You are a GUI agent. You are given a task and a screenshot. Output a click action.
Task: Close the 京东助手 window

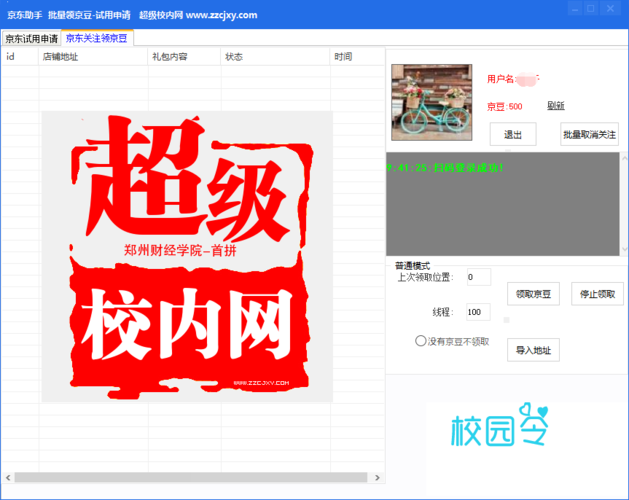click(611, 8)
